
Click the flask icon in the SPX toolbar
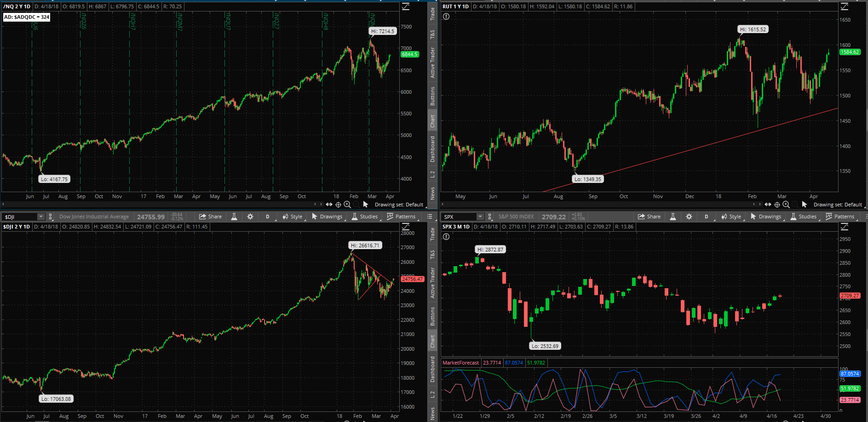click(673, 217)
